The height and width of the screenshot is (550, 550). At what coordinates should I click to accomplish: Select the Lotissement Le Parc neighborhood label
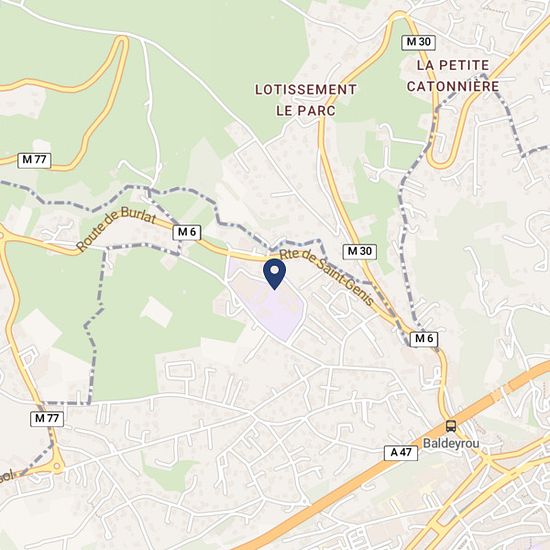point(306,100)
